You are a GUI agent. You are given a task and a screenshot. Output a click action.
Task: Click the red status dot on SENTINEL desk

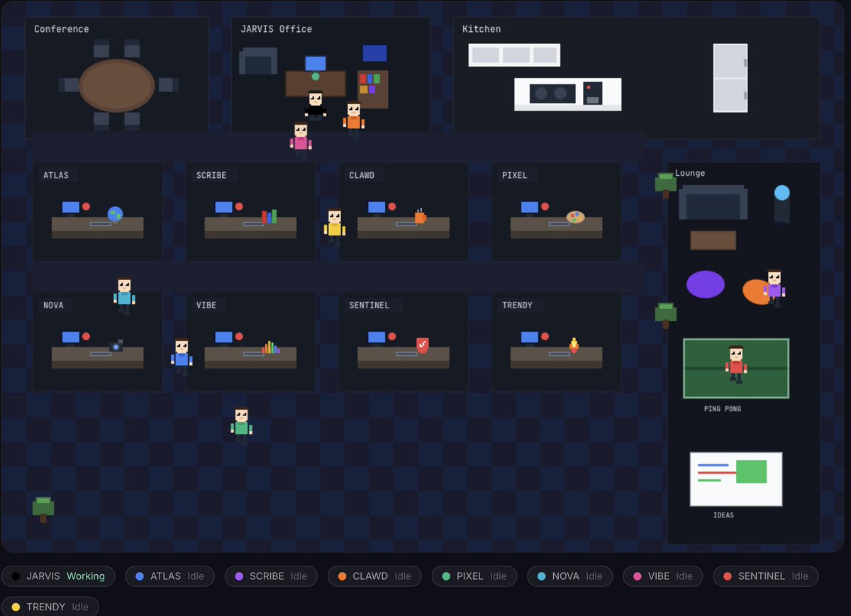click(x=392, y=337)
